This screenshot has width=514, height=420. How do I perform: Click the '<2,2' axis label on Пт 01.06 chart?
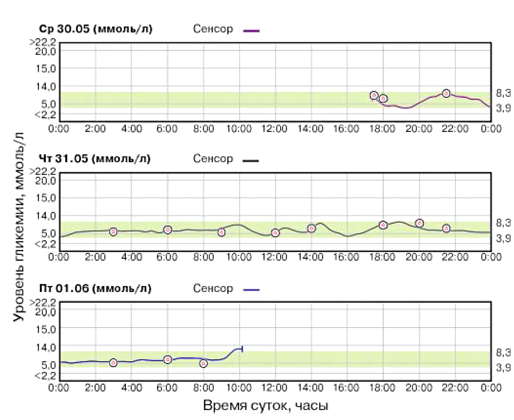pyautogui.click(x=45, y=376)
